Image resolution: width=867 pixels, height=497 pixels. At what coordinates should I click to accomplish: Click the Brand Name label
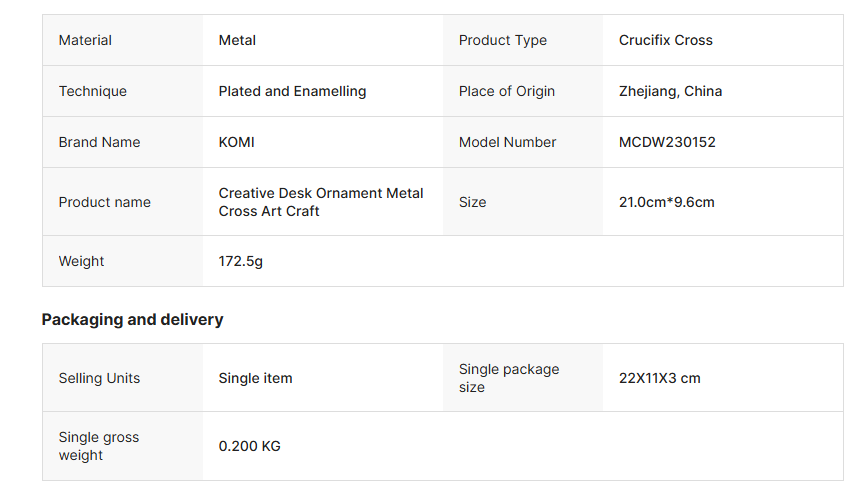tap(99, 142)
